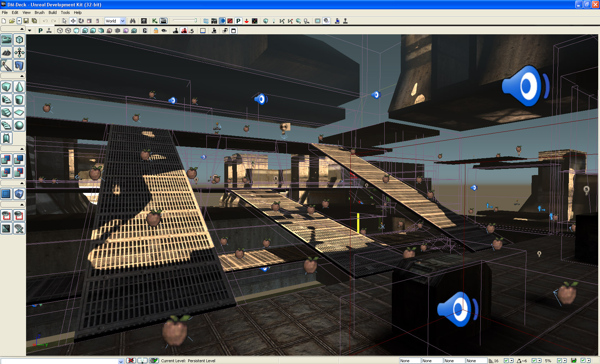Viewport: 600px width, 364px height.
Task: Collapse the CSG panel section arrow
Action: click(22, 149)
